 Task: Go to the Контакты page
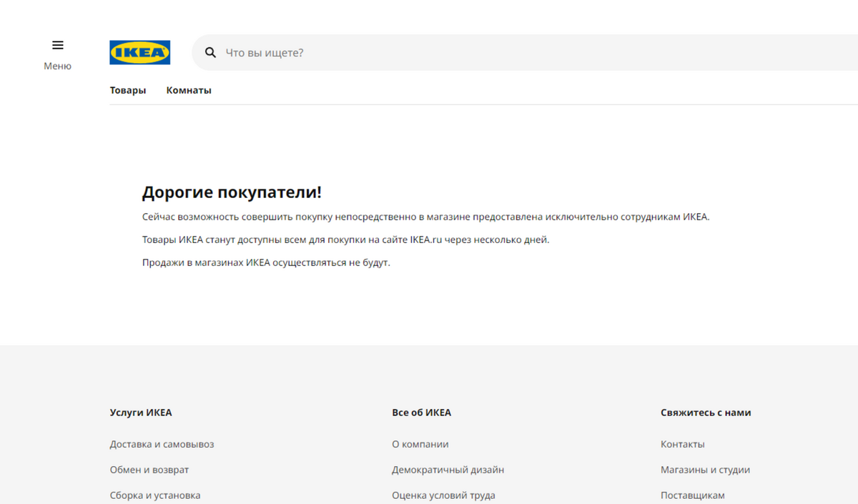point(682,444)
